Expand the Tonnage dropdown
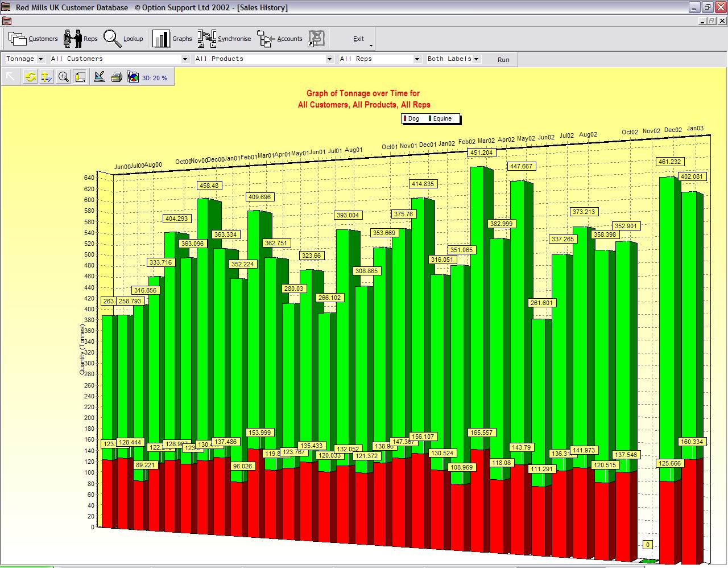This screenshot has width=728, height=568. pyautogui.click(x=40, y=59)
